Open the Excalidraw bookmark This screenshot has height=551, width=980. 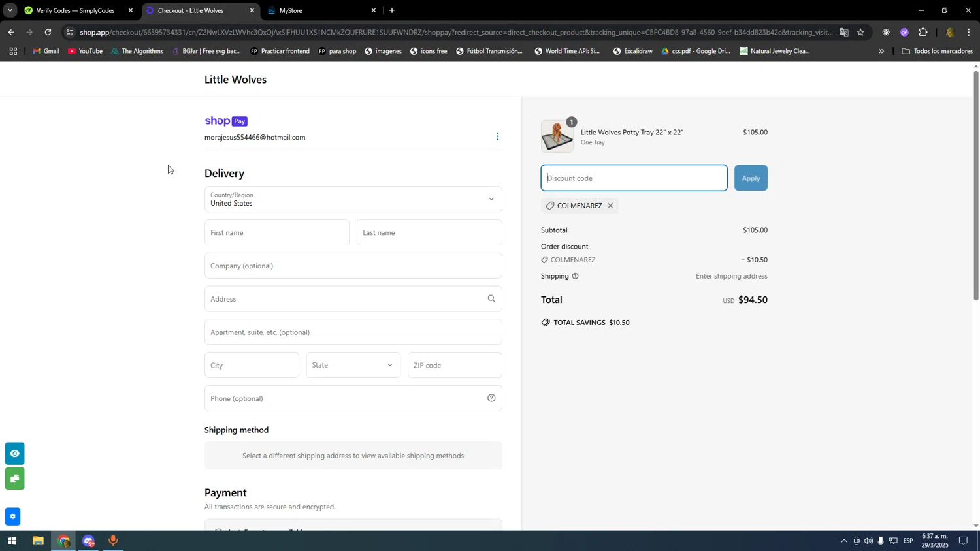pyautogui.click(x=632, y=51)
